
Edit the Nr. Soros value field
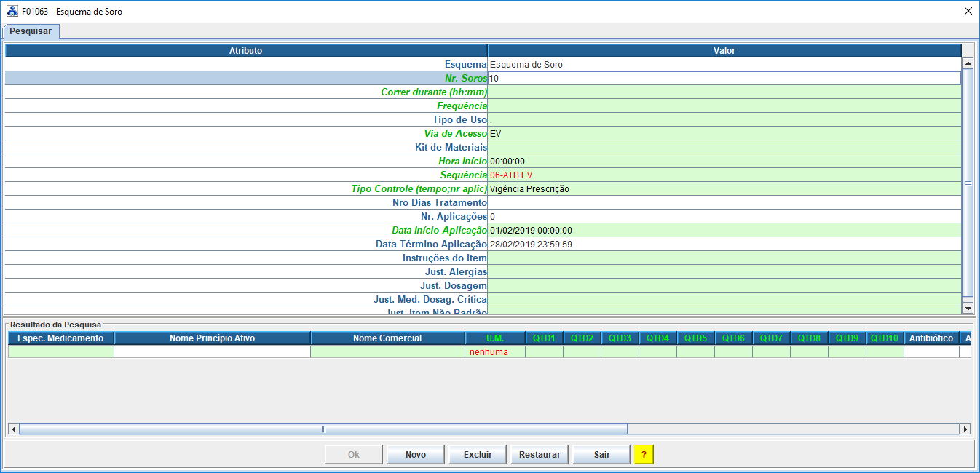point(724,79)
